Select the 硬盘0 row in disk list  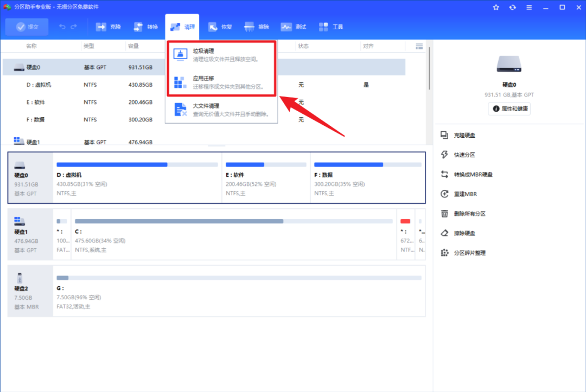pos(204,67)
